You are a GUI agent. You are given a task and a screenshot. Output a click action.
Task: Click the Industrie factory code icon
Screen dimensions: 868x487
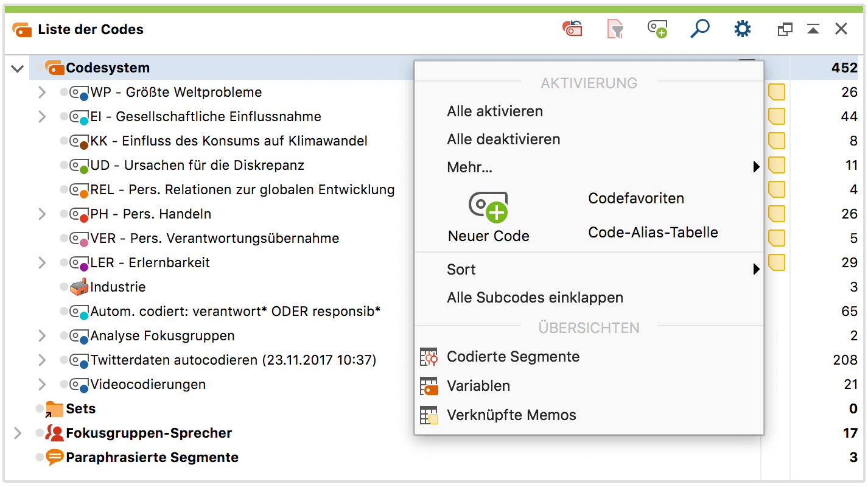tap(79, 287)
